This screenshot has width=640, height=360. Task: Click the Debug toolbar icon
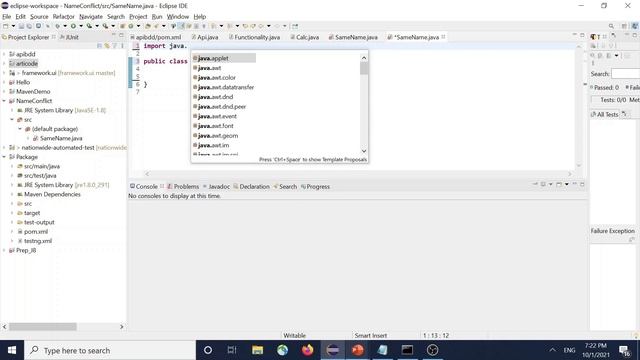click(58, 26)
